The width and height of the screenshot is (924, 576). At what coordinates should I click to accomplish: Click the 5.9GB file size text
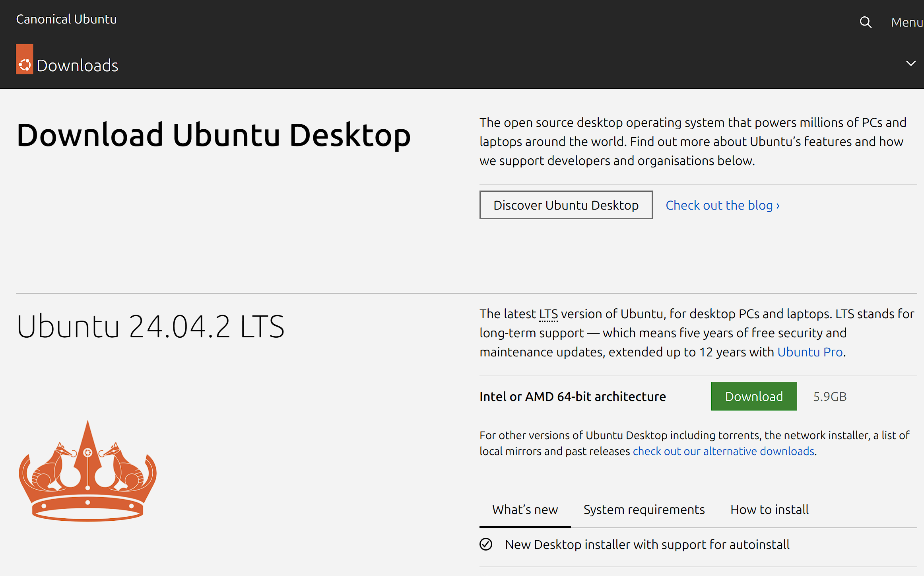pyautogui.click(x=830, y=397)
